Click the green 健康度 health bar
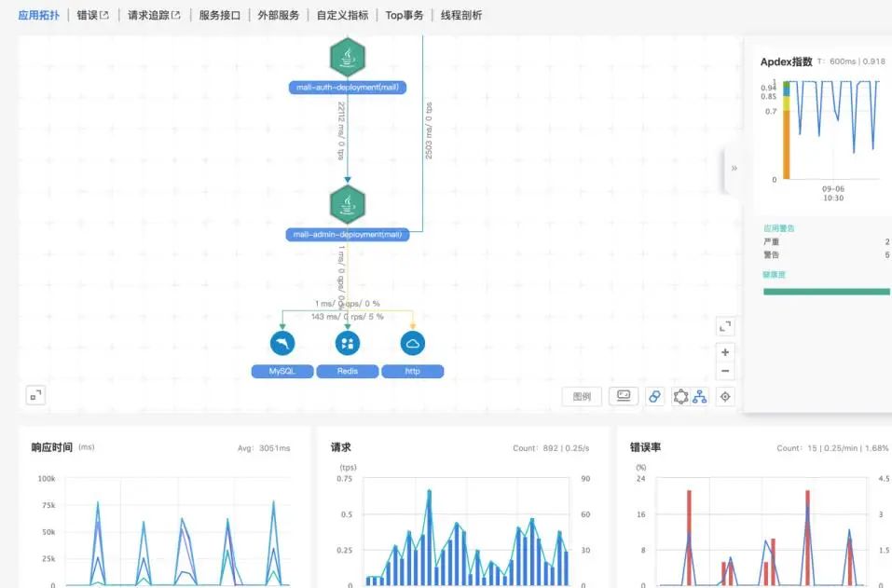The image size is (892, 588). pos(826,292)
